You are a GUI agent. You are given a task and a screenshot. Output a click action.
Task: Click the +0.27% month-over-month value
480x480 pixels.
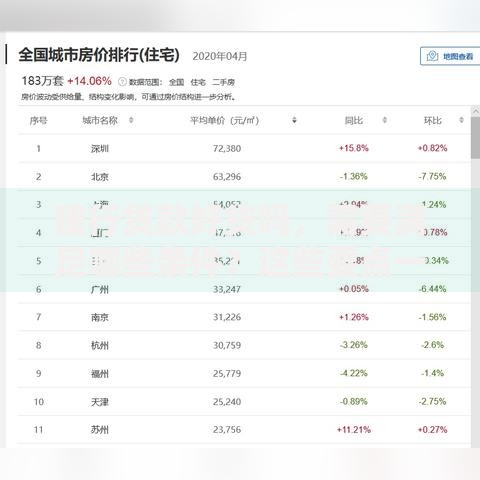[x=432, y=429]
